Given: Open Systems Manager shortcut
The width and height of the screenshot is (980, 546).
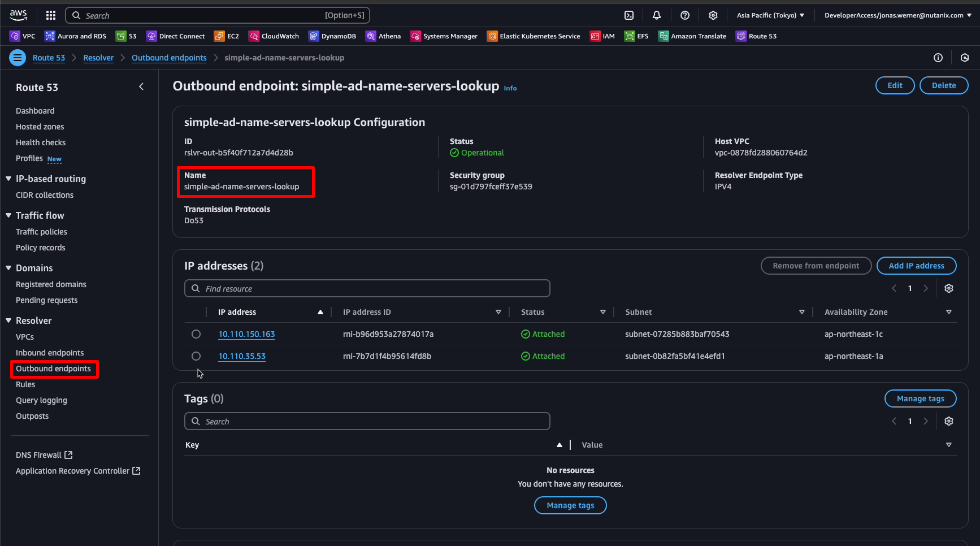Looking at the screenshot, I should tap(444, 36).
